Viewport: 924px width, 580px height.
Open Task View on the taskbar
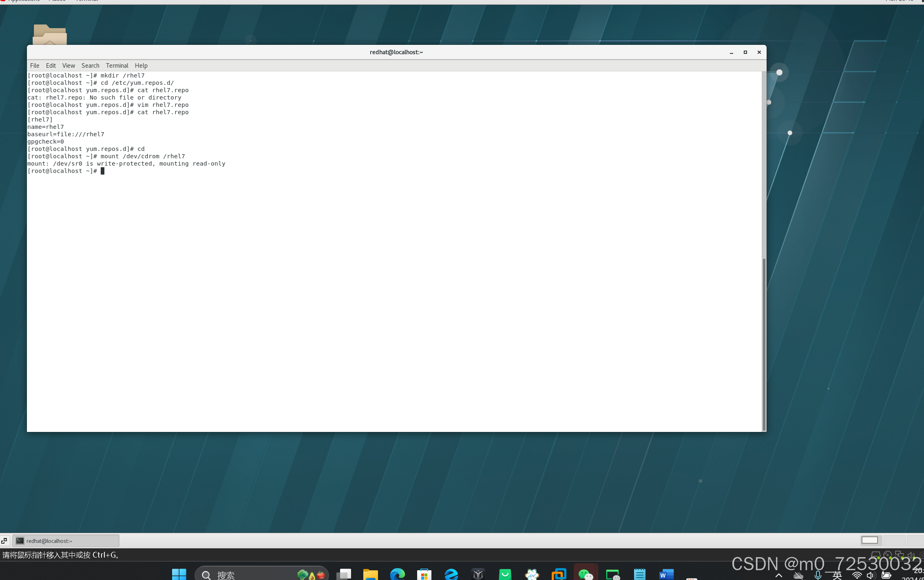[x=344, y=574]
